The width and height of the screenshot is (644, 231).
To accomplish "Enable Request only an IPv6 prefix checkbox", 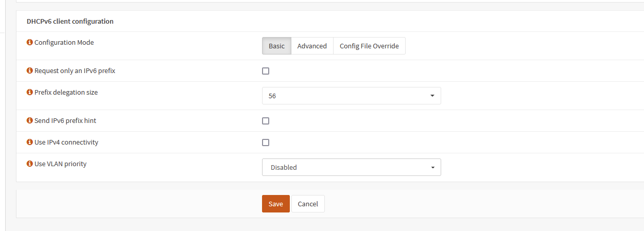I will pos(266,71).
